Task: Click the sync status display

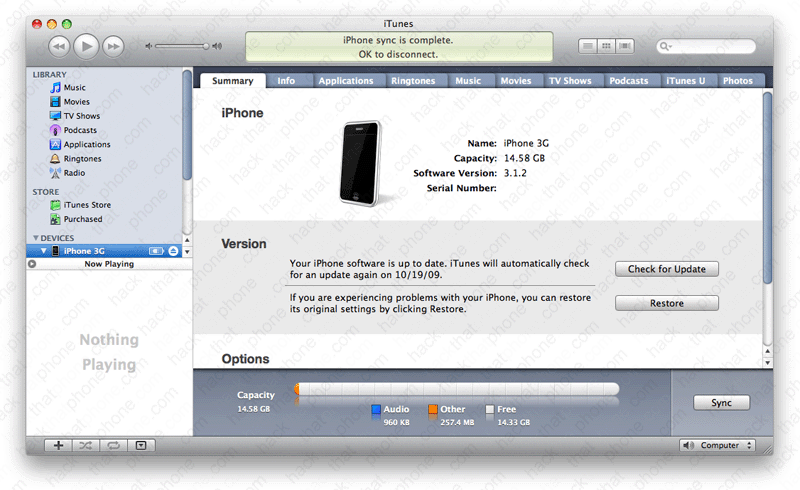Action: 398,47
